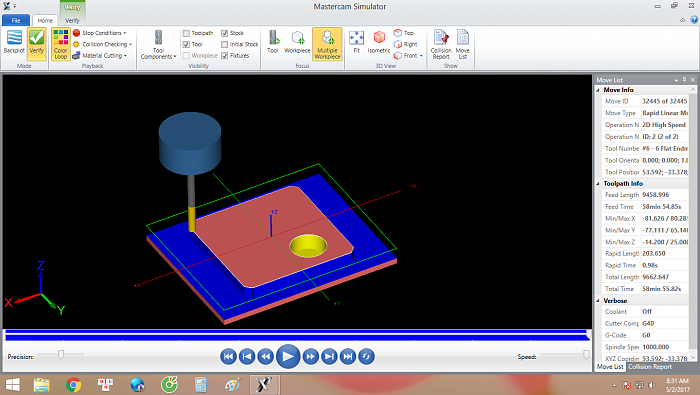
Task: Go to previous operation
Action: tap(247, 356)
